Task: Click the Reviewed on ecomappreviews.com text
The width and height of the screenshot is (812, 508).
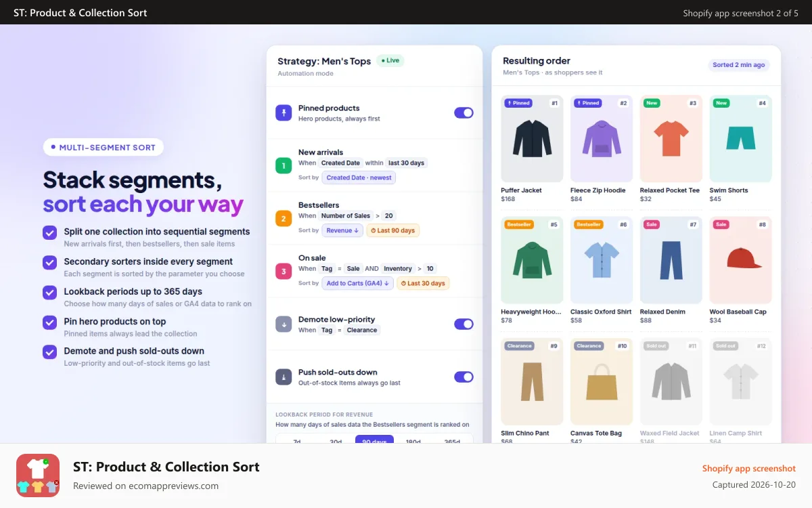Action: click(145, 486)
